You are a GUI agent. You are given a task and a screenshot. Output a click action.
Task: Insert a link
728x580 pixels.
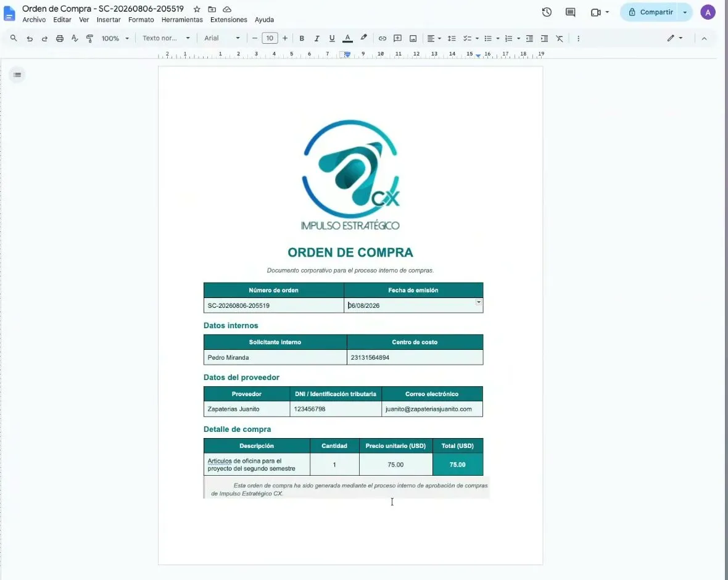tap(382, 38)
